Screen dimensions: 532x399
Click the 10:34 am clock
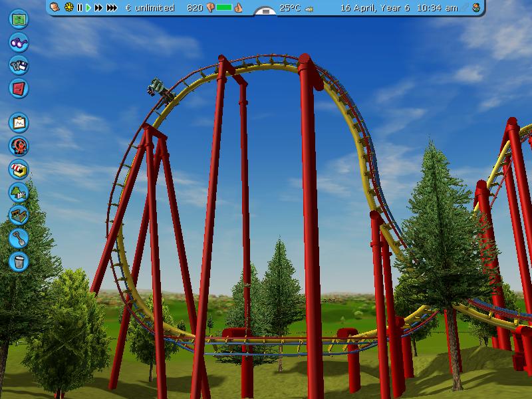pos(437,8)
